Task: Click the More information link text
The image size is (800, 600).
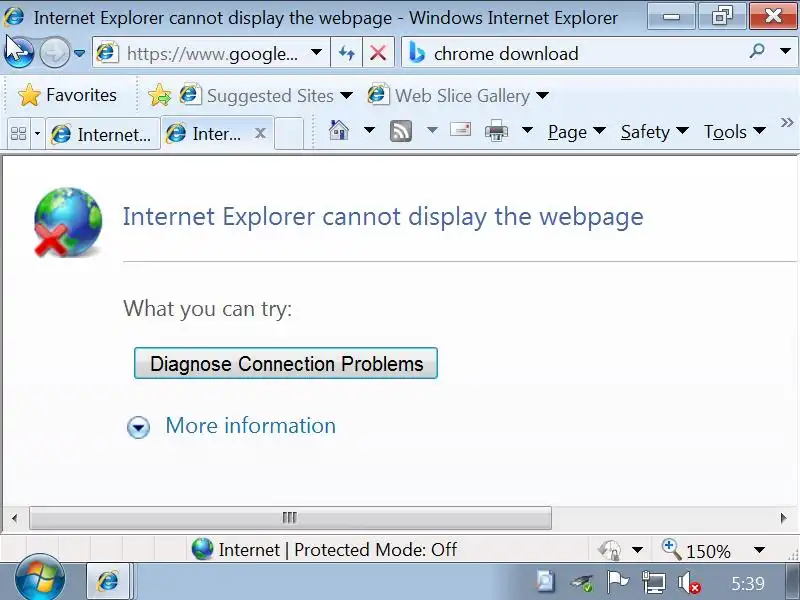Action: coord(251,426)
